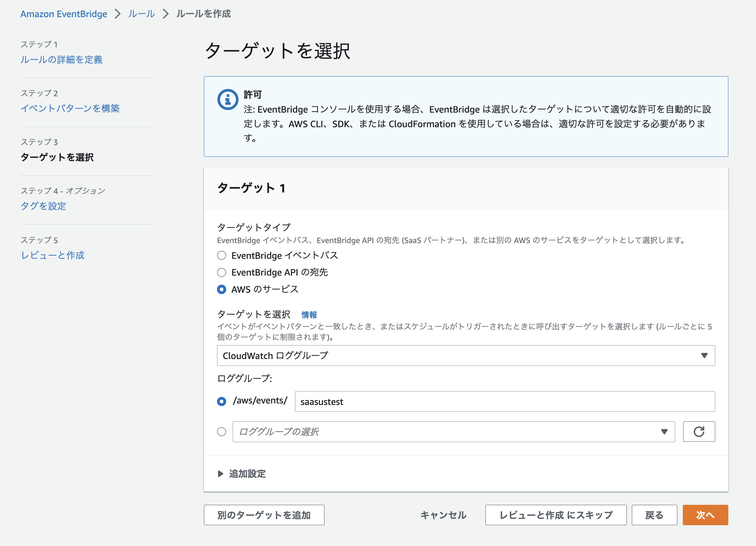The image size is (756, 546).
Task: Click the orange 次へ button
Action: click(x=705, y=515)
